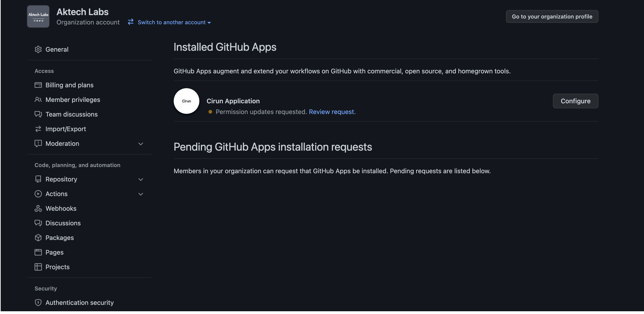Click the Authentication security shield icon

point(38,303)
